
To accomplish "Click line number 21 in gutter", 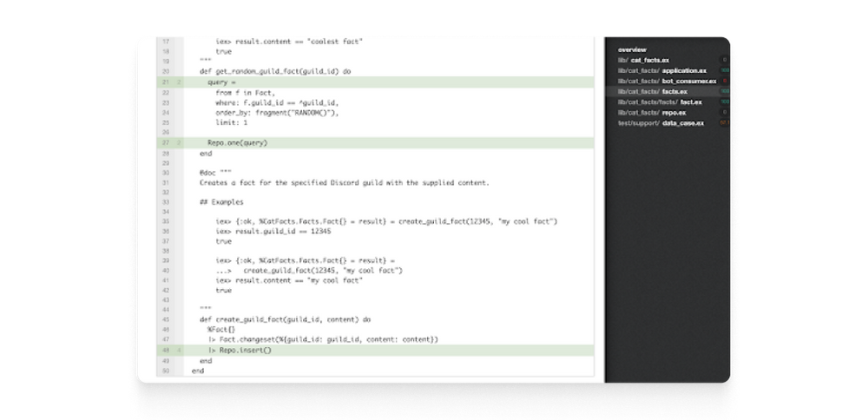I will click(166, 82).
